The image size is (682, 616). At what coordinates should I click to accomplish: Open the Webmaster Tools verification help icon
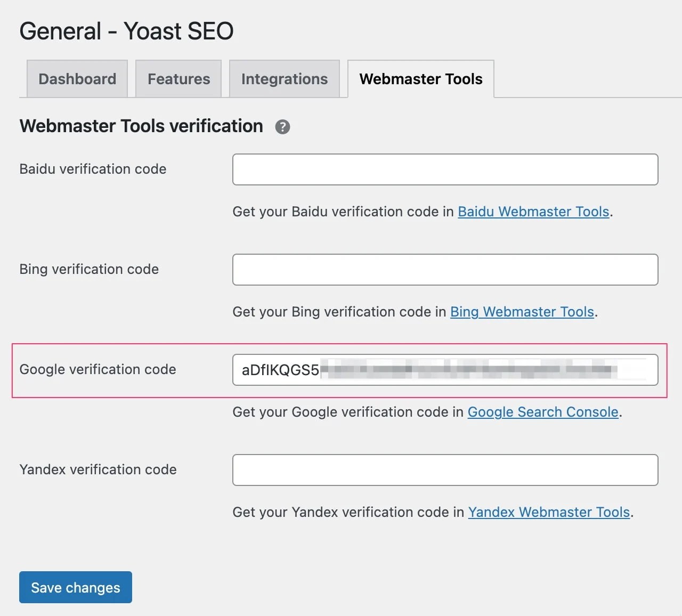coord(282,127)
